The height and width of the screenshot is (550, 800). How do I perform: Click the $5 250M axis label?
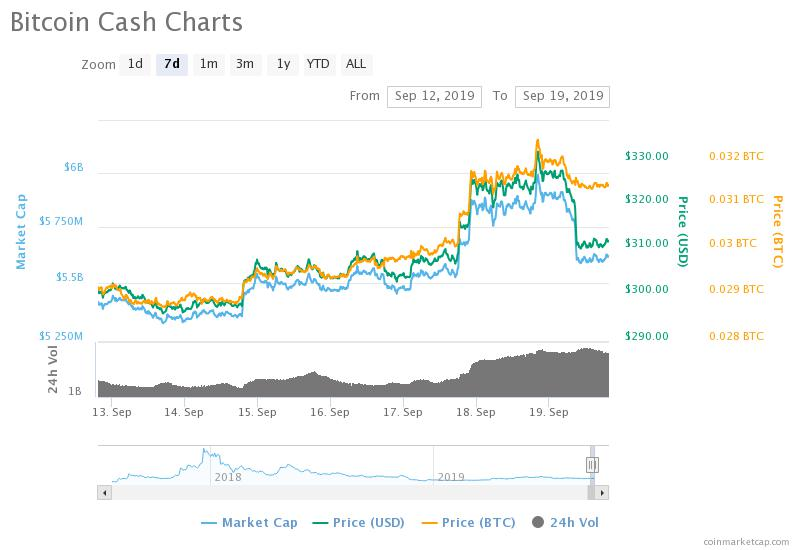tap(61, 336)
